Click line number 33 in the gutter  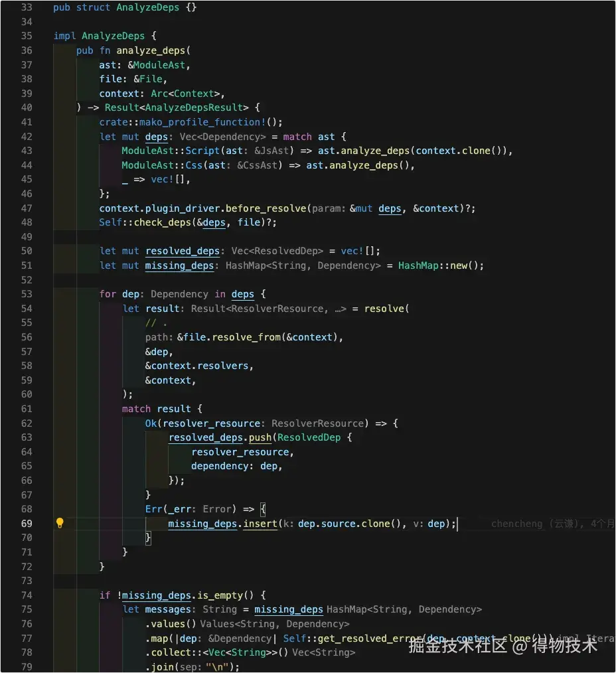pyautogui.click(x=27, y=7)
